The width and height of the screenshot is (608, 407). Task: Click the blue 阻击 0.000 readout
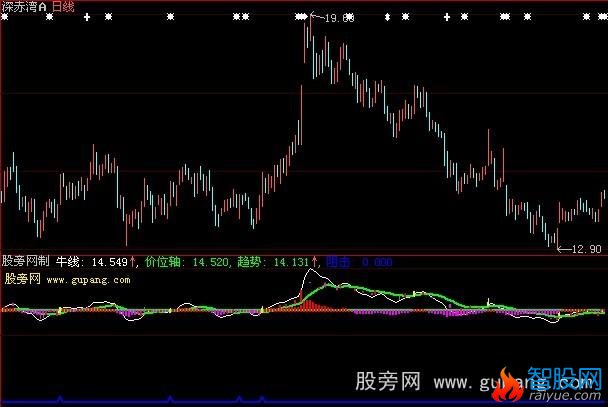click(x=359, y=262)
